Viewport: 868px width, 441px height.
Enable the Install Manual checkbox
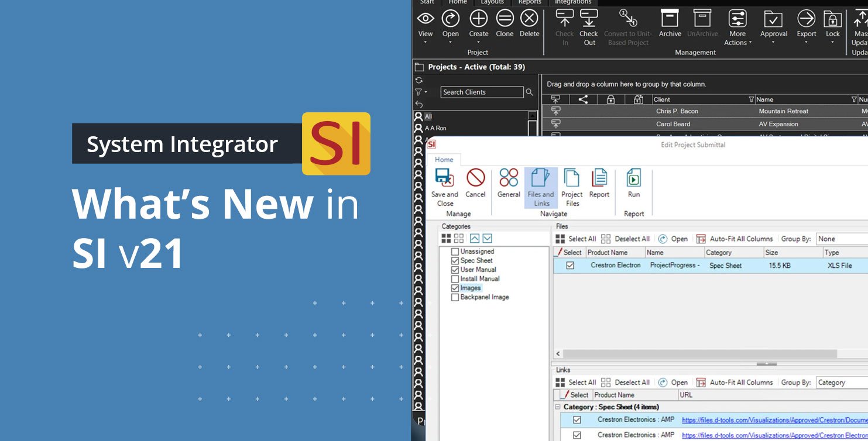[x=455, y=278]
